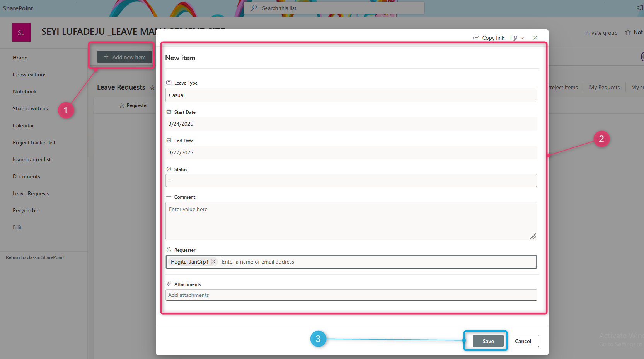Click the search magnifier icon
644x359 pixels.
(x=254, y=8)
